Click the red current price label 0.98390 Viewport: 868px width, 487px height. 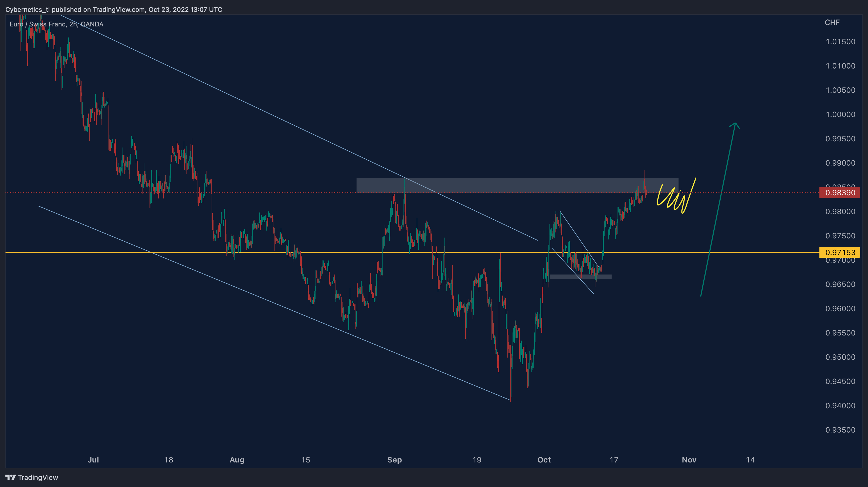click(x=840, y=193)
